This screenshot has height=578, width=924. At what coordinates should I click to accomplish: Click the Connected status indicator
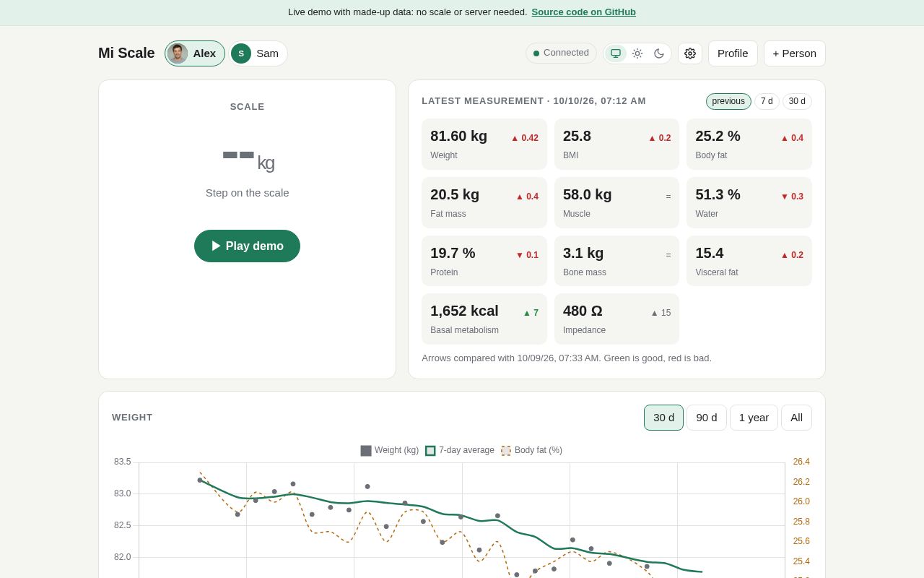[x=561, y=53]
